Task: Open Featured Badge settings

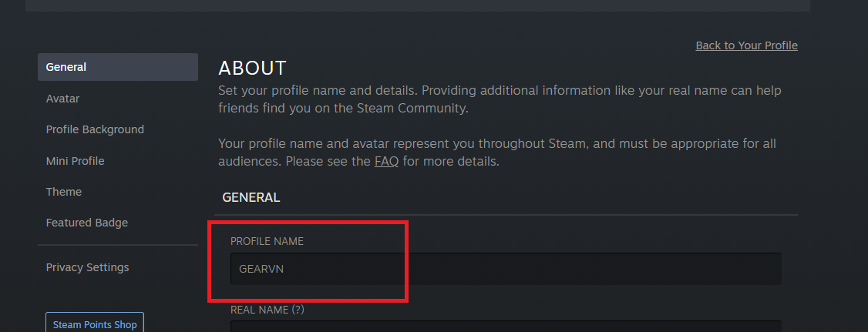Action: coord(87,223)
